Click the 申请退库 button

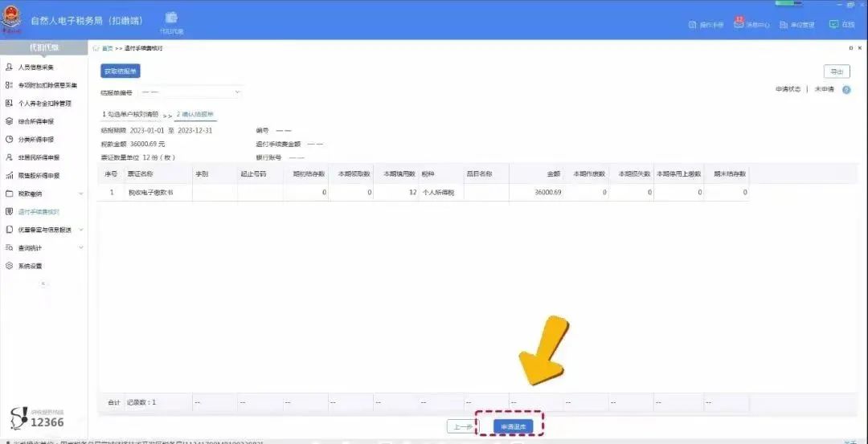click(x=513, y=427)
